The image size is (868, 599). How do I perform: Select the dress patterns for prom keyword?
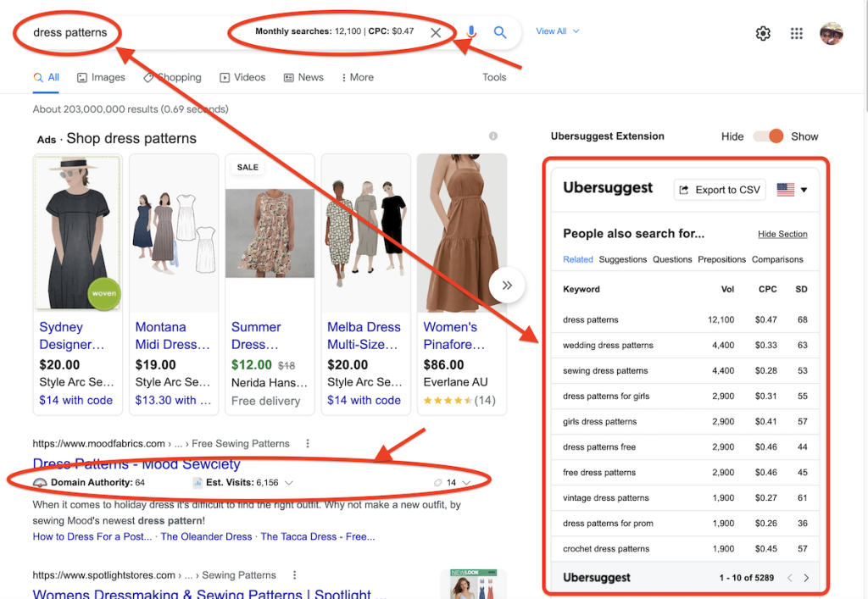pos(608,524)
